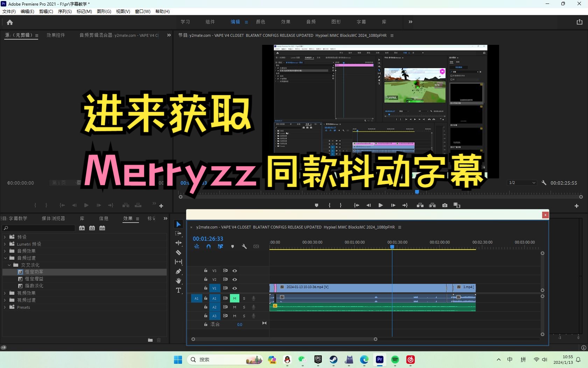
Task: Click the Home icon
Action: (10, 22)
